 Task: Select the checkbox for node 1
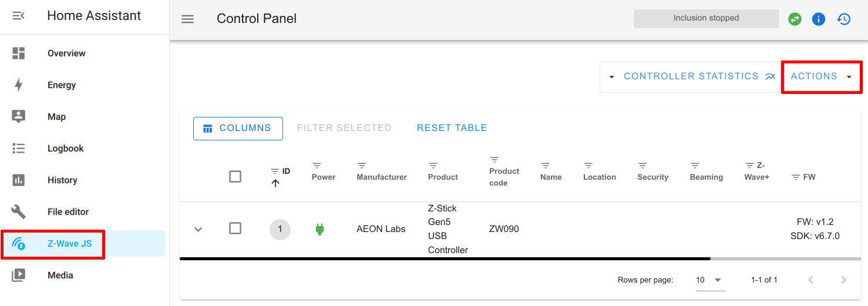[235, 228]
